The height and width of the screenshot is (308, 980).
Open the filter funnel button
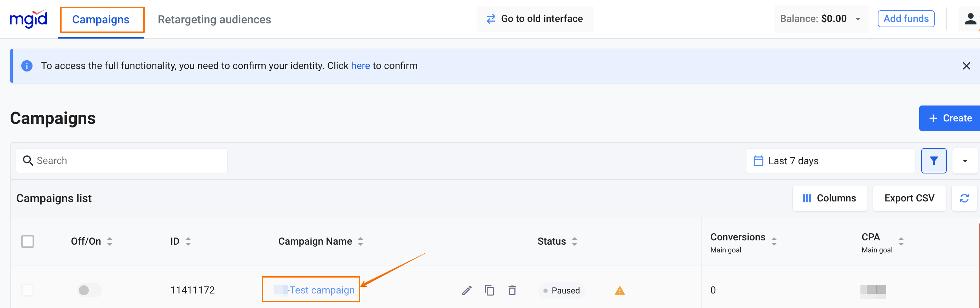pos(933,161)
